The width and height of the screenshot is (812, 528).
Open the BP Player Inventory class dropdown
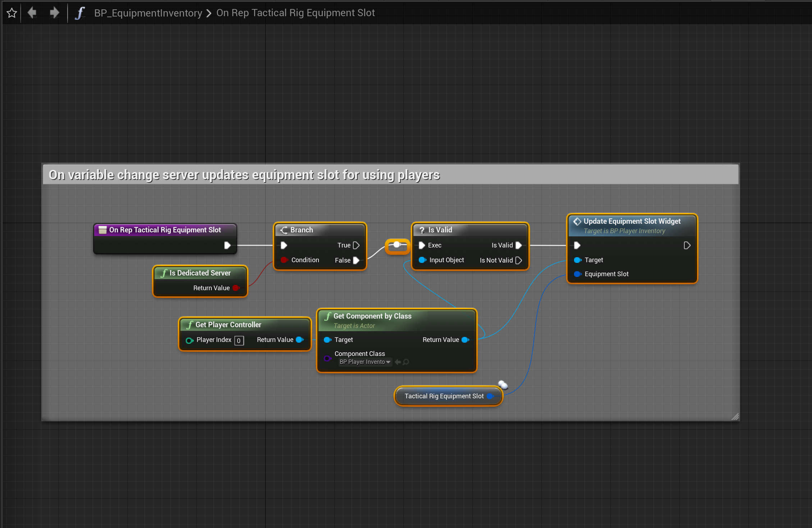365,362
